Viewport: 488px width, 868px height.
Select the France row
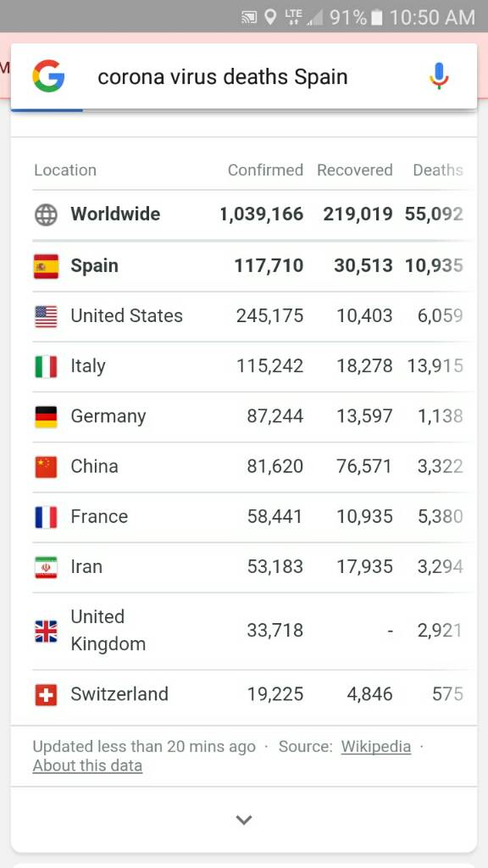pyautogui.click(x=248, y=517)
